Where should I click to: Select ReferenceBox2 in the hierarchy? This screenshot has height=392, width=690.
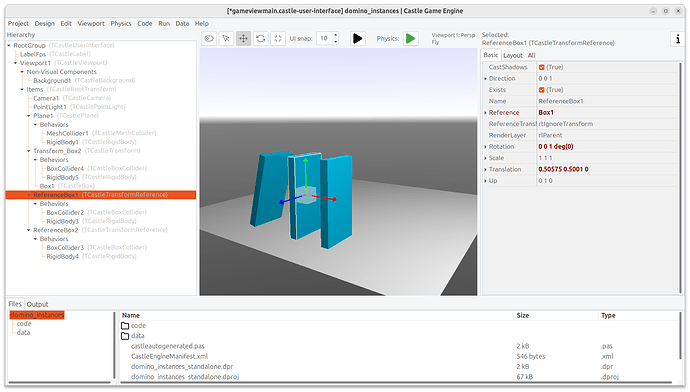point(56,230)
